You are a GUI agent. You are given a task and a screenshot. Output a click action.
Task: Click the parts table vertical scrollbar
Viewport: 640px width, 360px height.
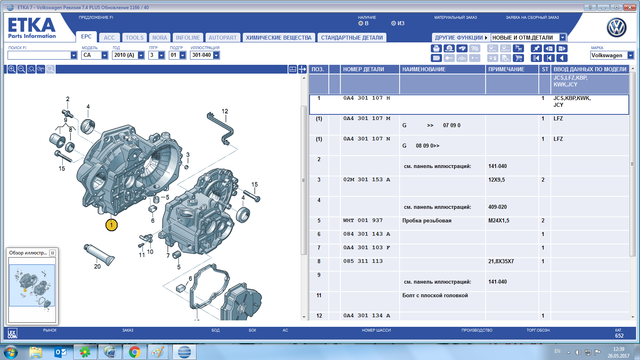tap(632, 192)
